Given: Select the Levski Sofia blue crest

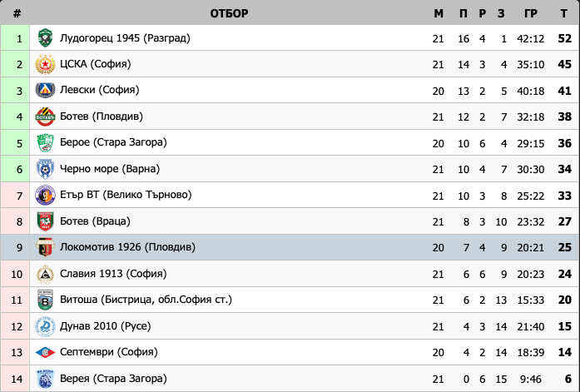Looking at the screenshot, I should tap(45, 90).
